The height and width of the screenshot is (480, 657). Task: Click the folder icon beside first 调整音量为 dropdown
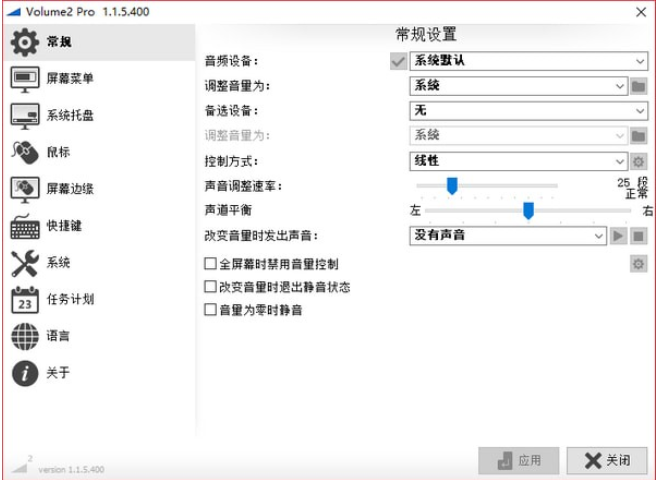[639, 86]
